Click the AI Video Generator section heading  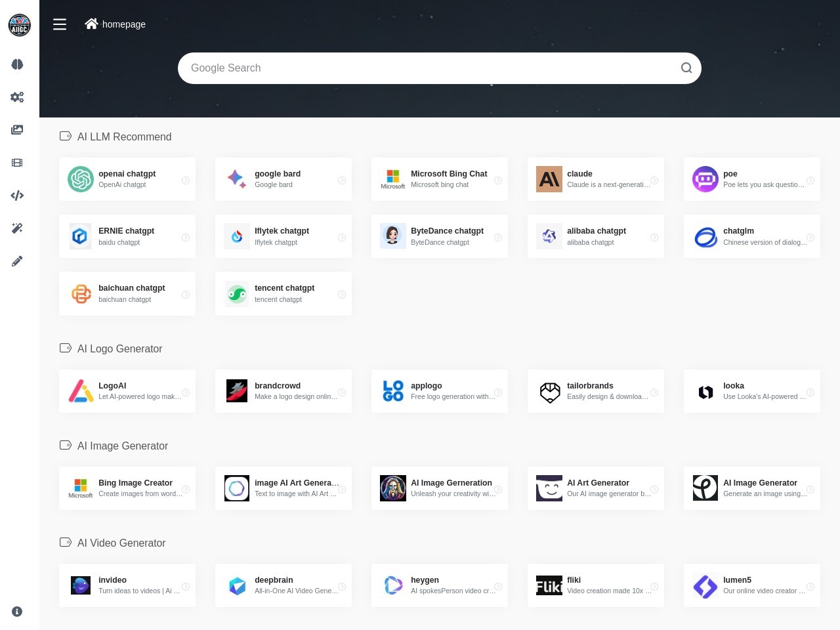coord(121,543)
